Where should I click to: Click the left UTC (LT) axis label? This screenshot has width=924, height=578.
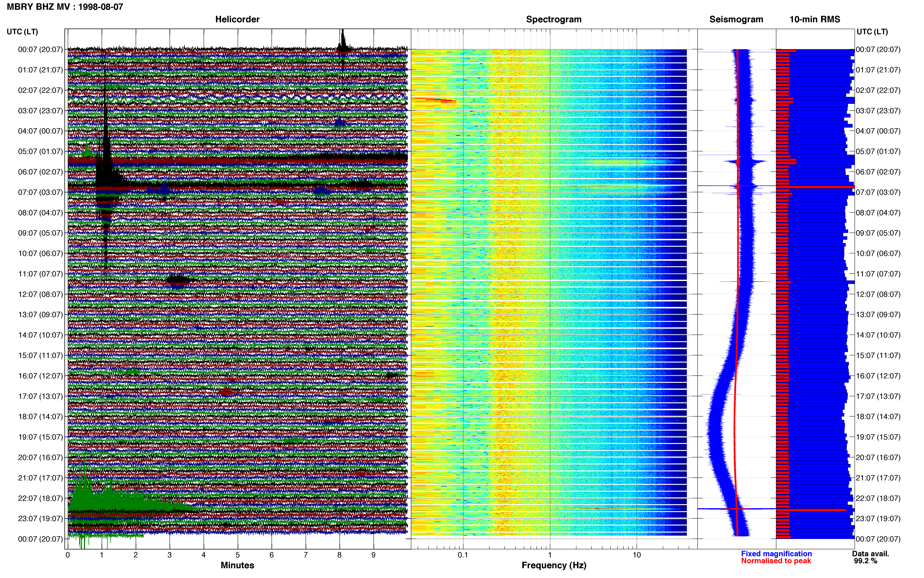tap(22, 31)
